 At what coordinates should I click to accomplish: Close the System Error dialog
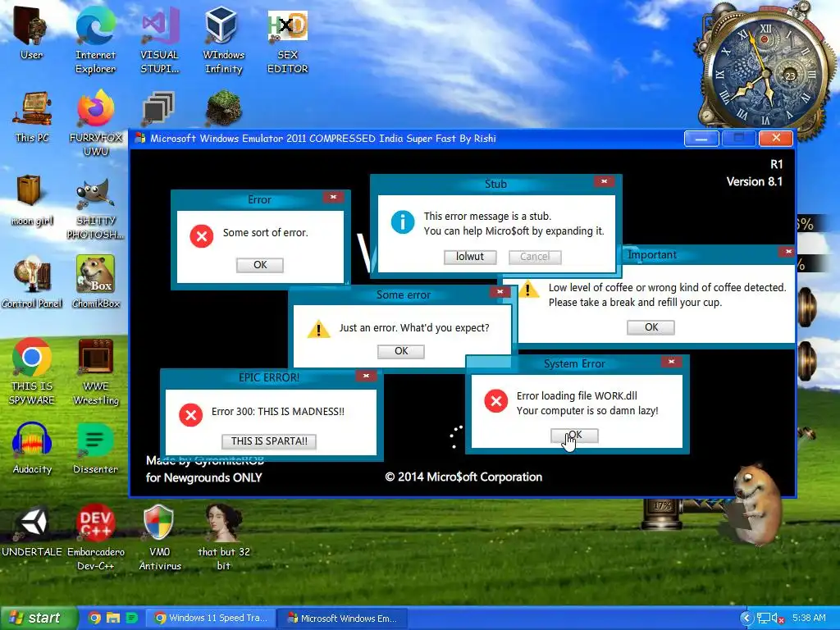coord(671,362)
